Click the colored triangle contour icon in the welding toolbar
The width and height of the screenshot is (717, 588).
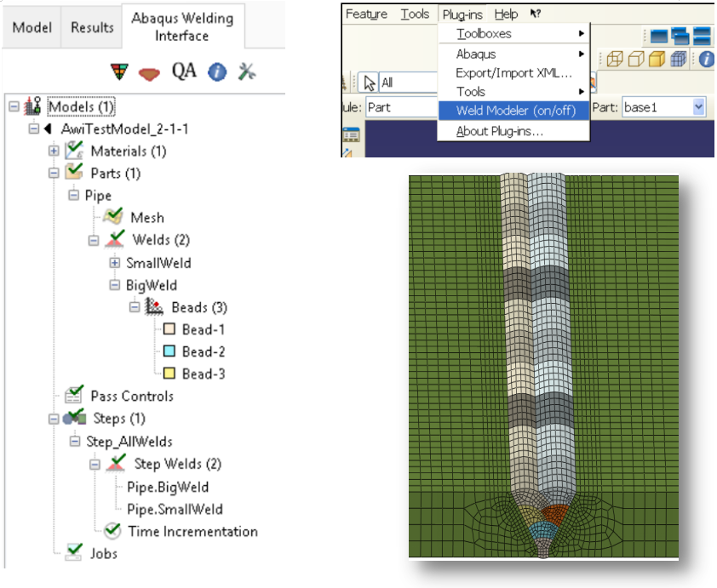tap(119, 71)
